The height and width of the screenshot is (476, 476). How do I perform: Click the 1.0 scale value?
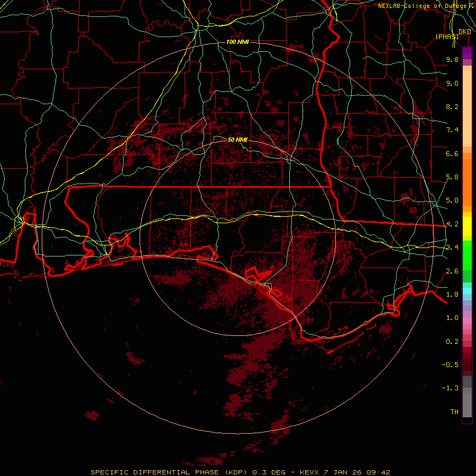pos(452,318)
